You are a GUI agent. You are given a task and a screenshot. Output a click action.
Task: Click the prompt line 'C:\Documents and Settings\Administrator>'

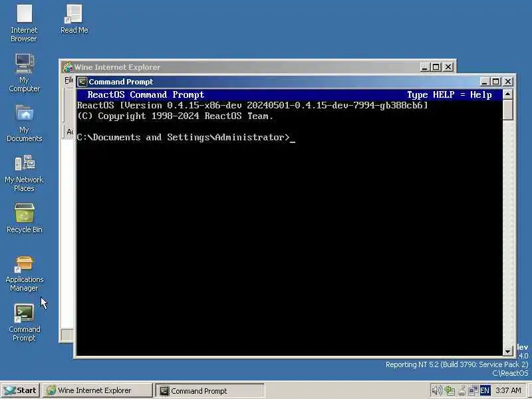pyautogui.click(x=184, y=138)
